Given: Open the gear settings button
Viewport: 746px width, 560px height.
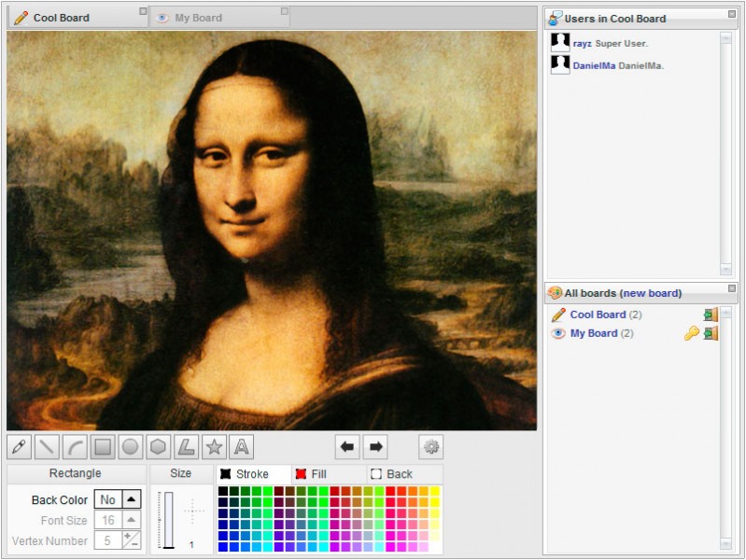Looking at the screenshot, I should tap(431, 447).
